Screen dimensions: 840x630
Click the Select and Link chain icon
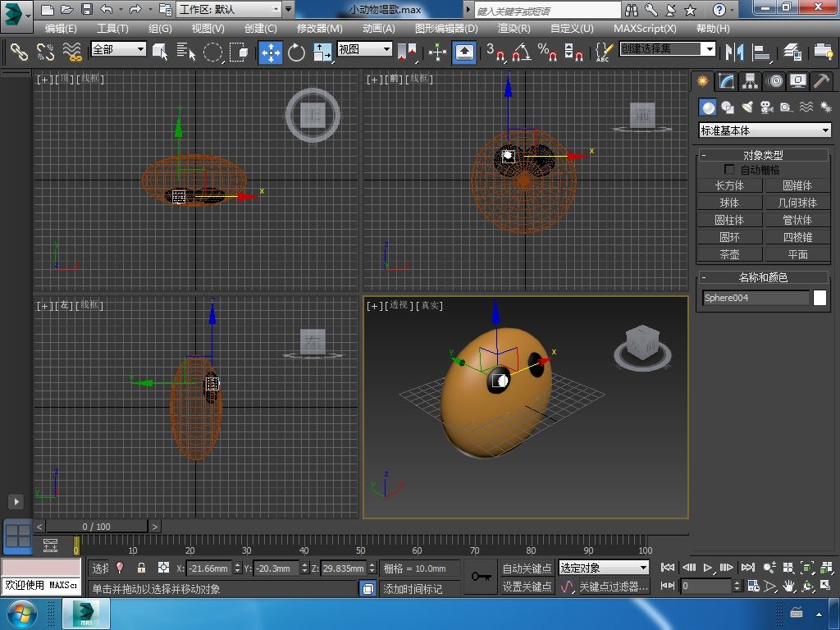coord(18,52)
